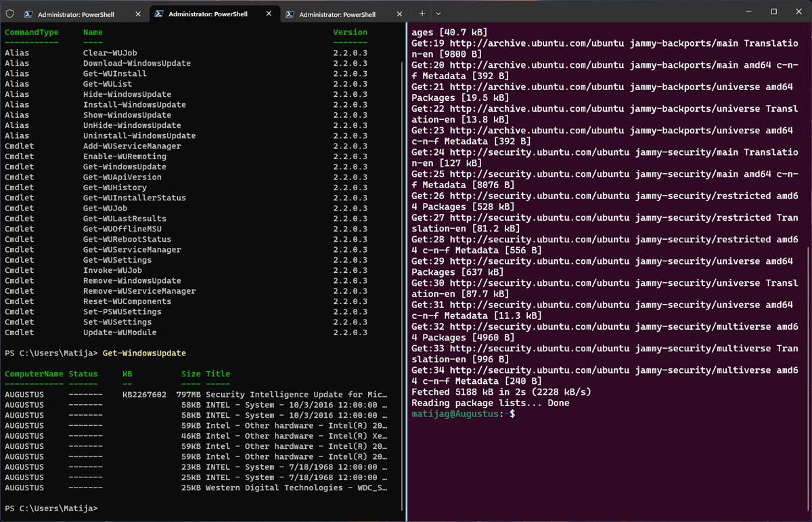Switch to the third Administrator: PowerShell tab label
The width and height of the screenshot is (812, 522).
(337, 14)
